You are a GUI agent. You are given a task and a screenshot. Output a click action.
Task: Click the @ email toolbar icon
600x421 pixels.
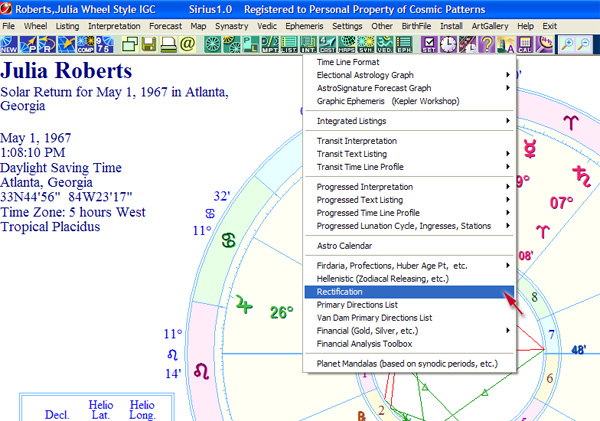point(189,44)
